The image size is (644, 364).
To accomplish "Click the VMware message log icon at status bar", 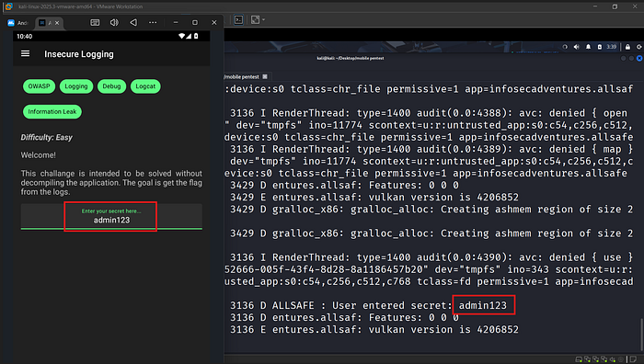I will tap(634, 359).
